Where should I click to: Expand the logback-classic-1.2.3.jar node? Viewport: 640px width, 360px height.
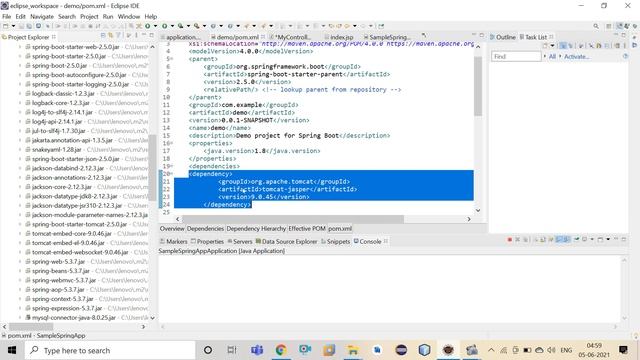20,93
